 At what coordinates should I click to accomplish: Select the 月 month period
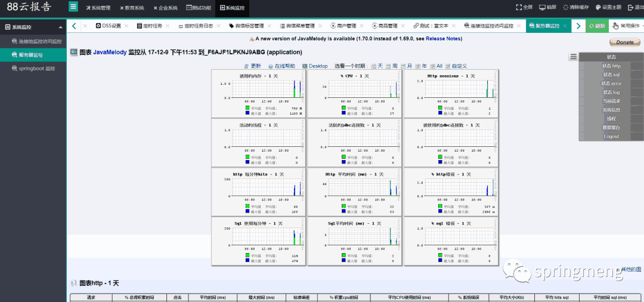pos(406,66)
